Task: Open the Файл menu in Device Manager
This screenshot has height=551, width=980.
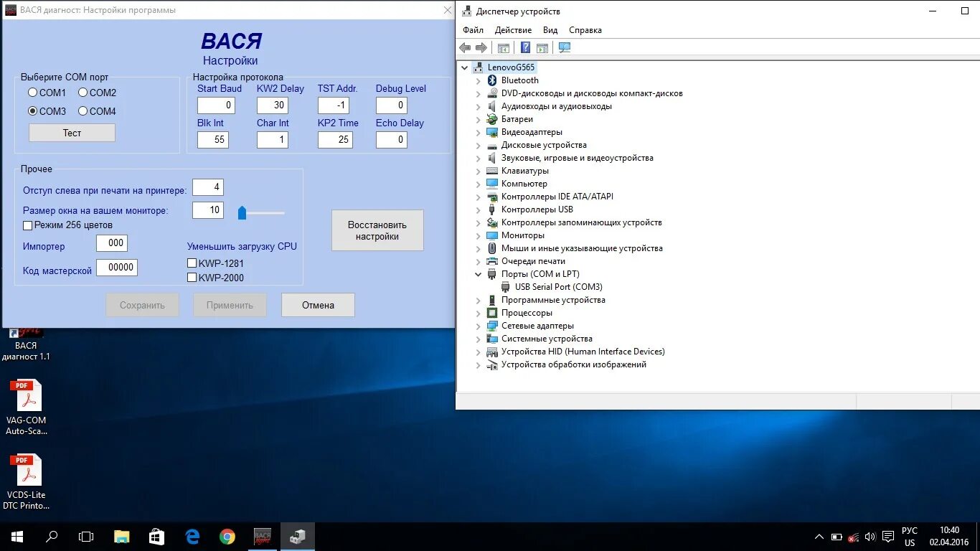Action: click(473, 30)
